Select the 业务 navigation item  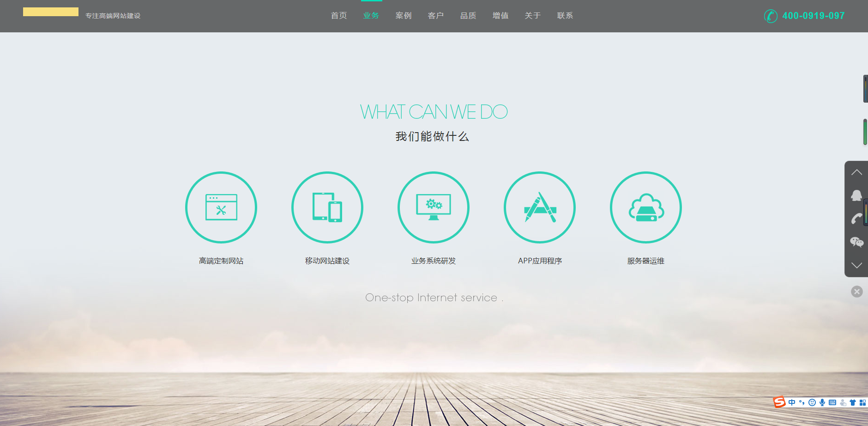pyautogui.click(x=371, y=16)
